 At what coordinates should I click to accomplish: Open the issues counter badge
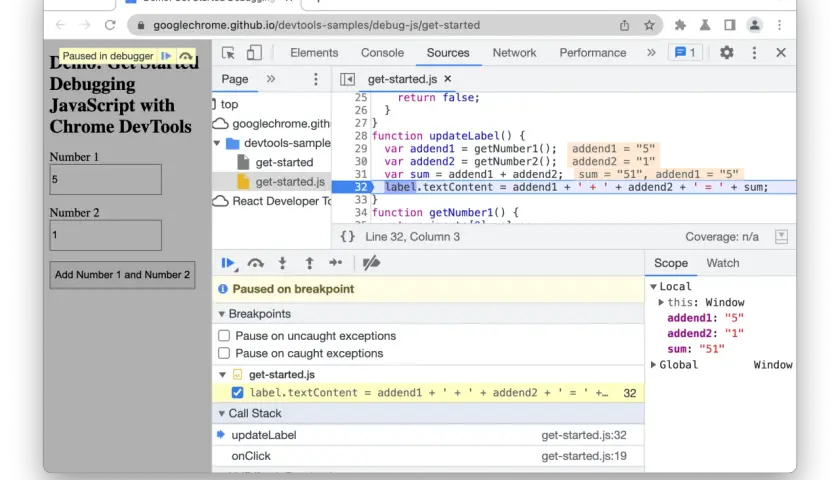(685, 52)
